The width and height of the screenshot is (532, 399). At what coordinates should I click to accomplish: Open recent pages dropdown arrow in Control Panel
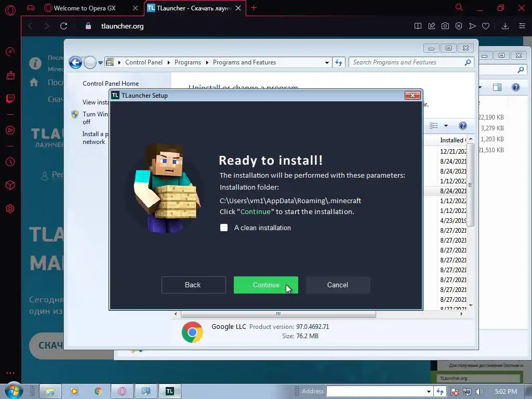pos(100,62)
